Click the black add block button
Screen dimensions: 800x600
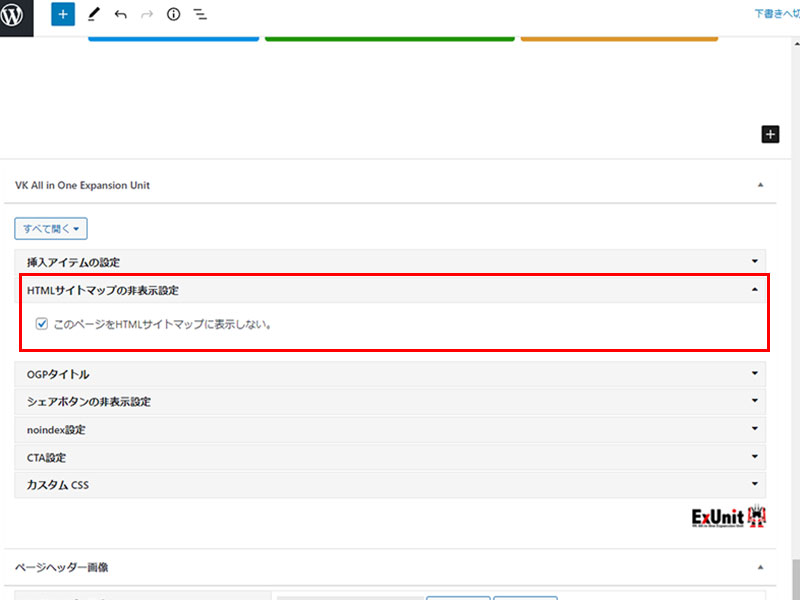(769, 135)
